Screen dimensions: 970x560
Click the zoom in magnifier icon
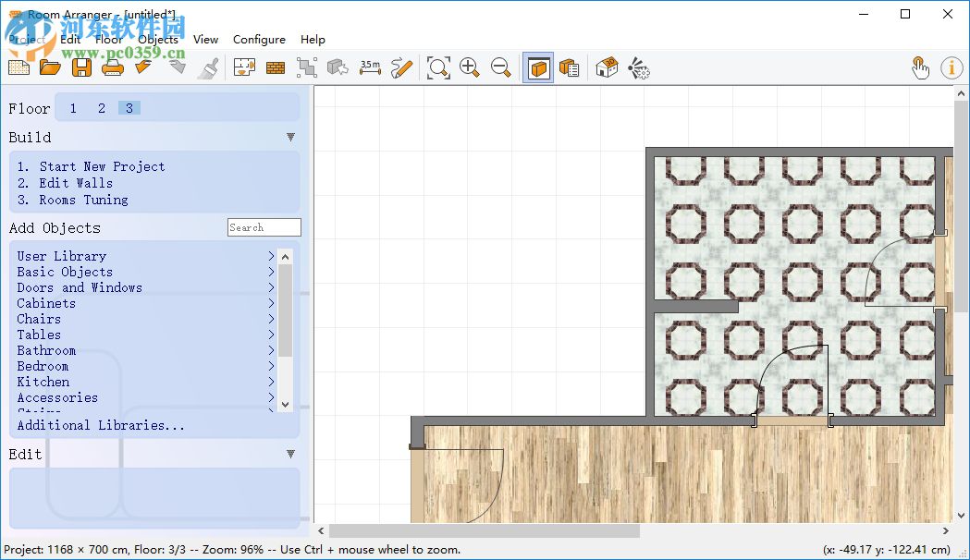click(x=470, y=67)
